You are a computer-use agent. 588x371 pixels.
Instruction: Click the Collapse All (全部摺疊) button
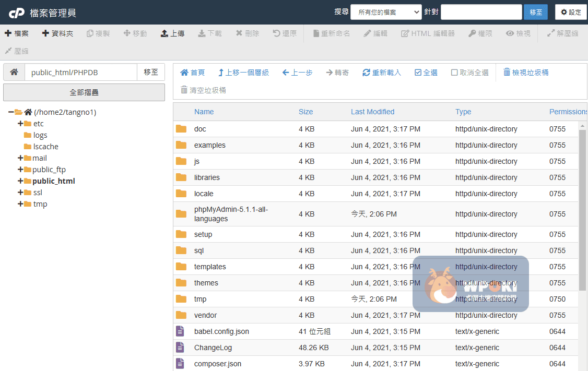point(84,92)
